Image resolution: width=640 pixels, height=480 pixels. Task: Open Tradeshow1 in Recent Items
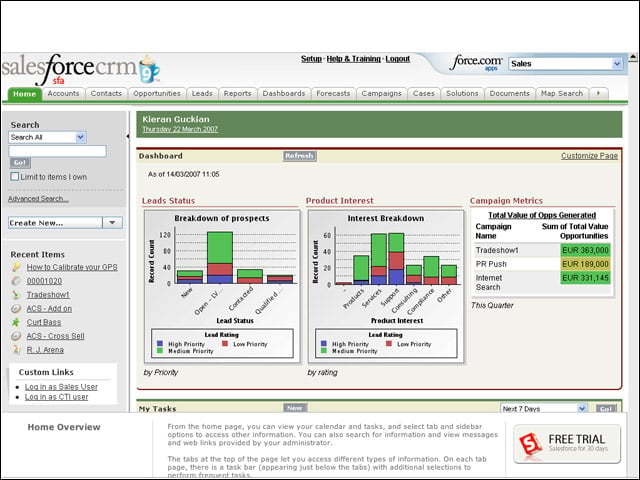(x=48, y=295)
